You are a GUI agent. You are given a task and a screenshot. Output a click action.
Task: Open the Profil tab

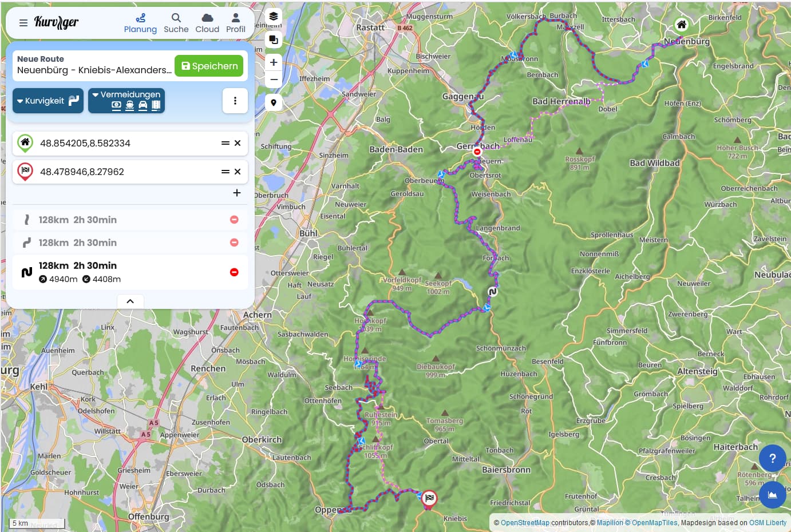coord(236,23)
